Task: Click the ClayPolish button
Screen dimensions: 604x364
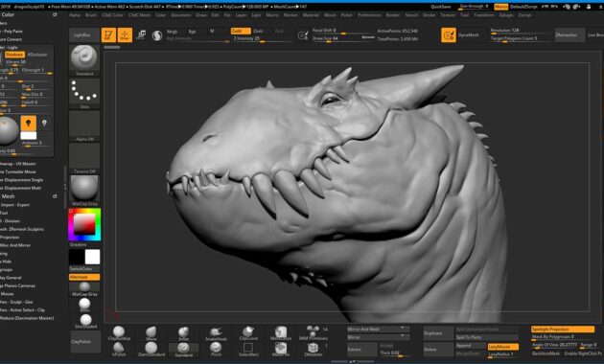Action: coord(85,341)
